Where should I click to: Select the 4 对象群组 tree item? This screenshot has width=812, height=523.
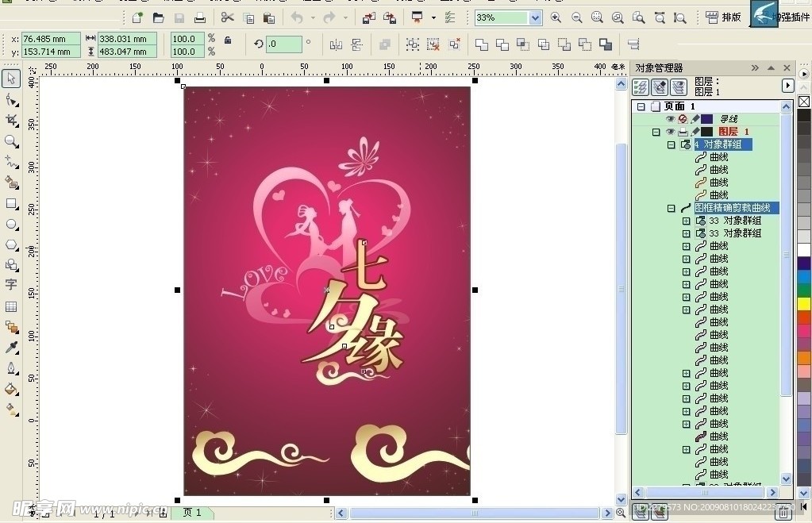pyautogui.click(x=722, y=144)
